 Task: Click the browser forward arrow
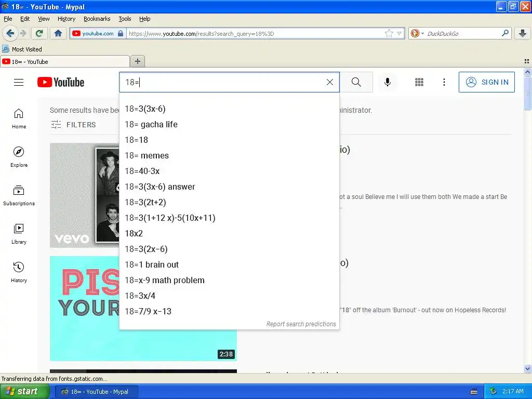[x=23, y=33]
